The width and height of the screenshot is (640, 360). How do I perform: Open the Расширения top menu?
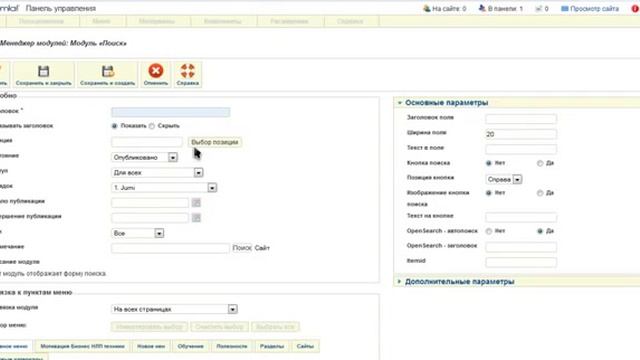(289, 21)
